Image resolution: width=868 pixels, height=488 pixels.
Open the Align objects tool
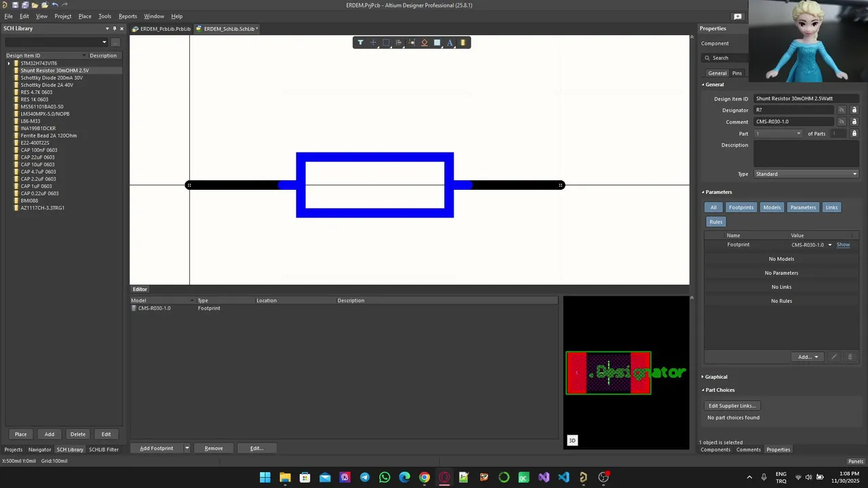coord(399,43)
